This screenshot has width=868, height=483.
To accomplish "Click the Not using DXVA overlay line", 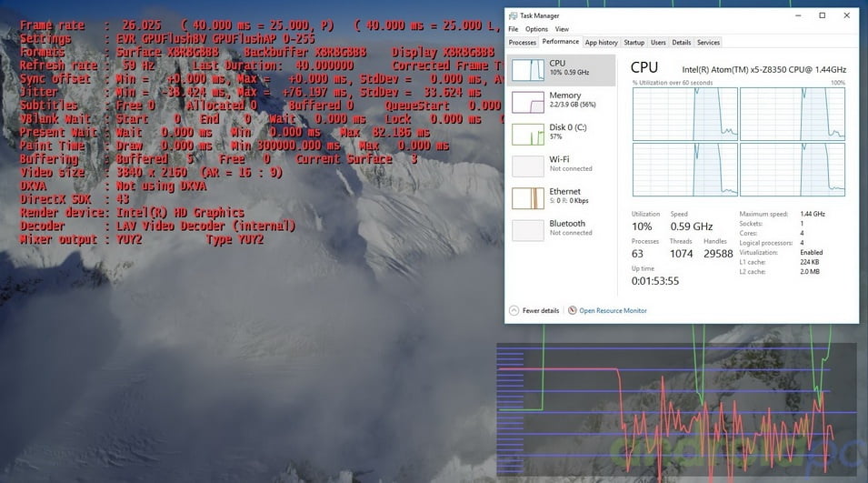I will [x=113, y=186].
